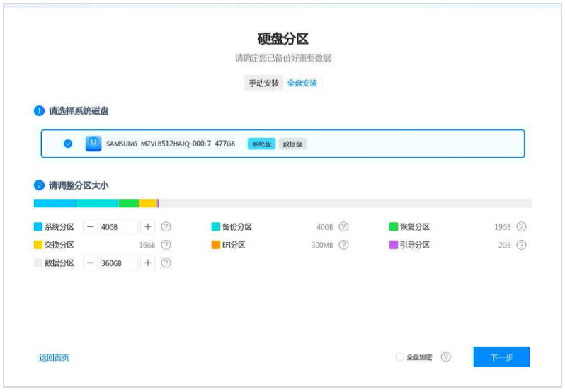This screenshot has width=565, height=392.
Task: Click the help icon next to 恢复分区
Action: click(521, 226)
